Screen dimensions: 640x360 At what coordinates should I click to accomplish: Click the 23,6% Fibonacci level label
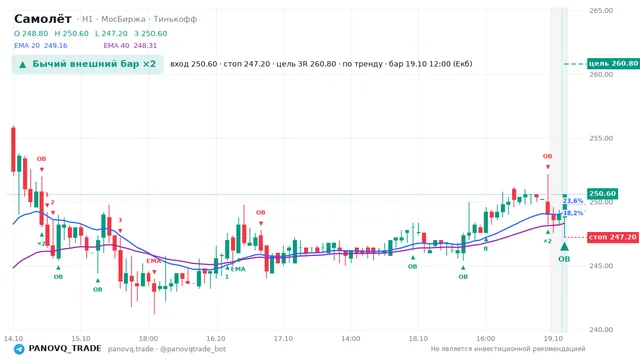coord(573,201)
